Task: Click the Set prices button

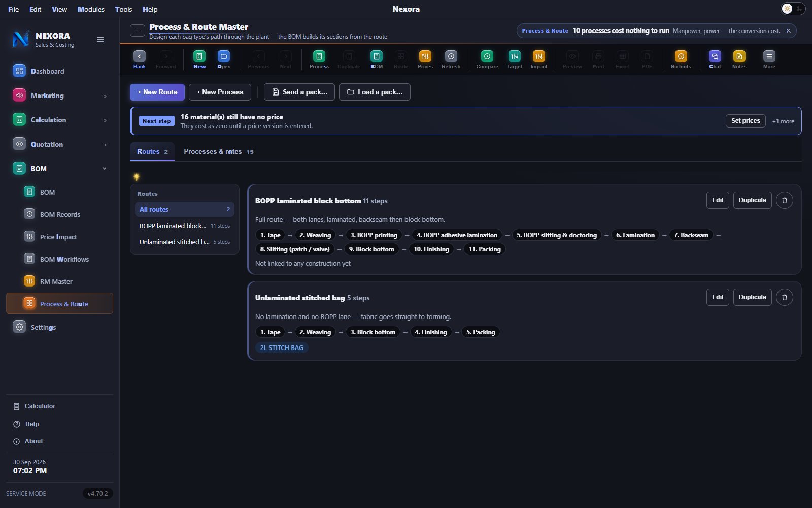Action: pos(746,121)
